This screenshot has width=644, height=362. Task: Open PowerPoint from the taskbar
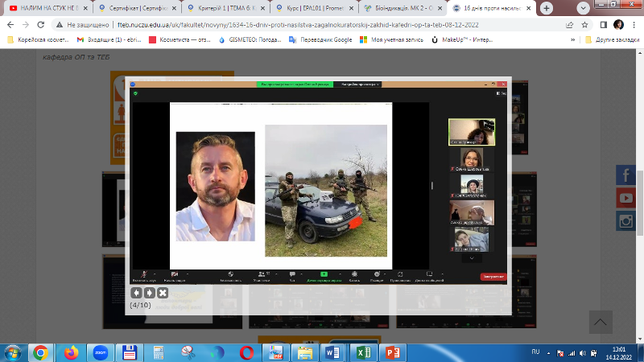coord(393,353)
